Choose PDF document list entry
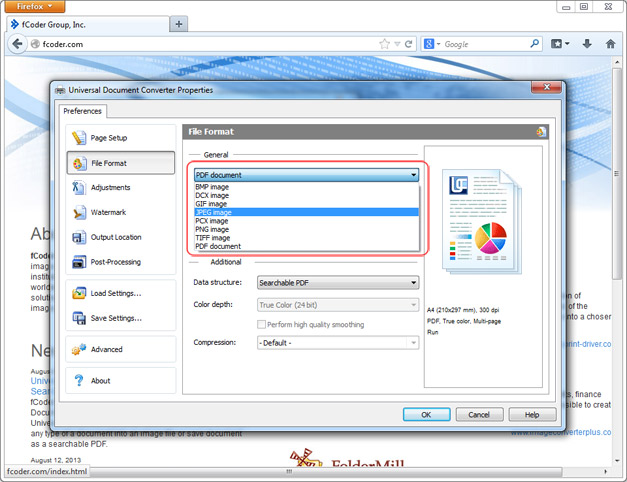This screenshot has width=627, height=482. point(306,246)
